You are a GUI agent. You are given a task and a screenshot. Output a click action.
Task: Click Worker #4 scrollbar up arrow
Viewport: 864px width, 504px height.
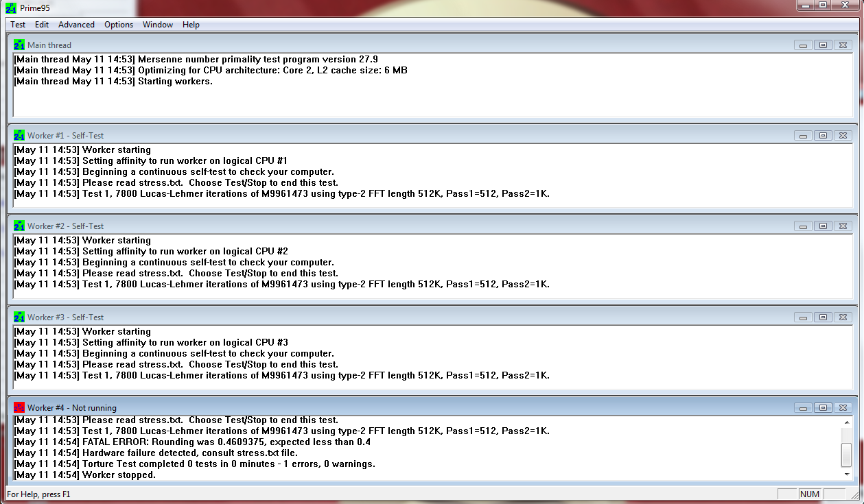click(x=846, y=422)
